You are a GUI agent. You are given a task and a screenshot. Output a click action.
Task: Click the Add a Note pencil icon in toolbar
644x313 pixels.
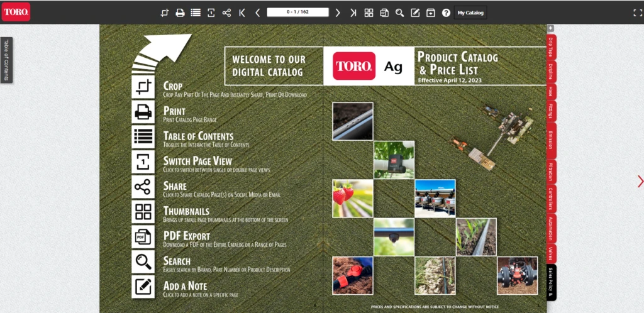click(415, 13)
